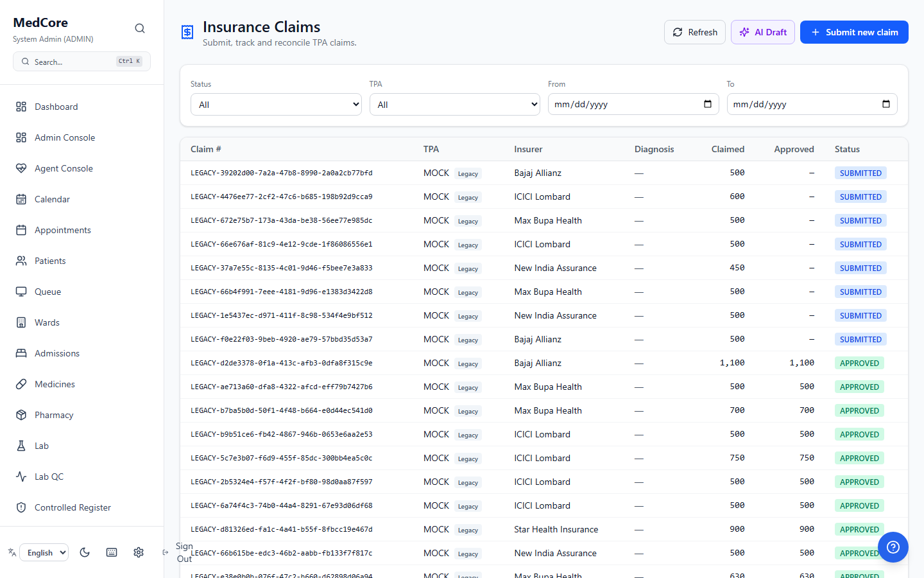Open Lab flask icon
924x578 pixels.
(x=21, y=446)
